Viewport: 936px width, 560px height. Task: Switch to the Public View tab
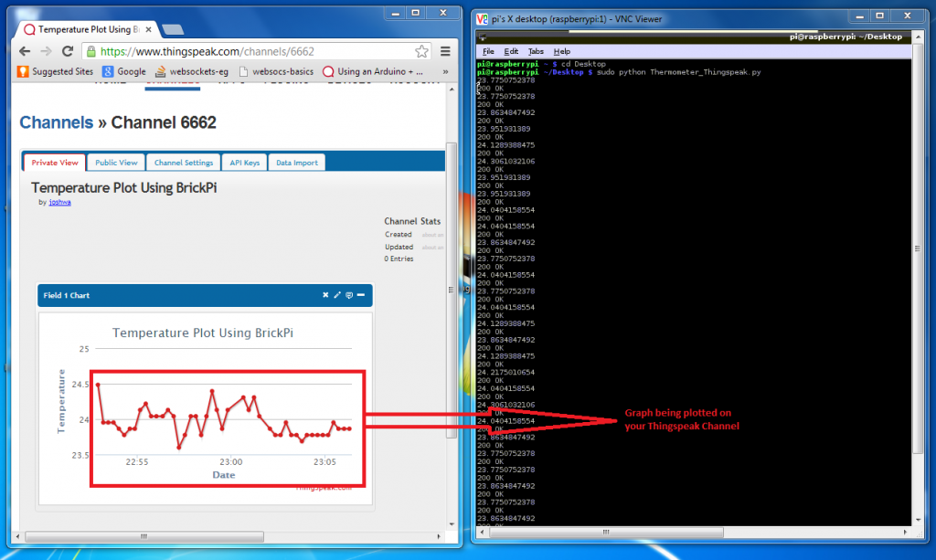pos(116,163)
